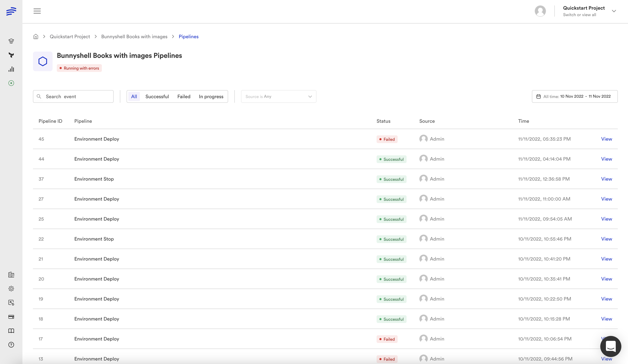Open documentation via the book icon
The width and height of the screenshot is (628, 364).
(11, 331)
